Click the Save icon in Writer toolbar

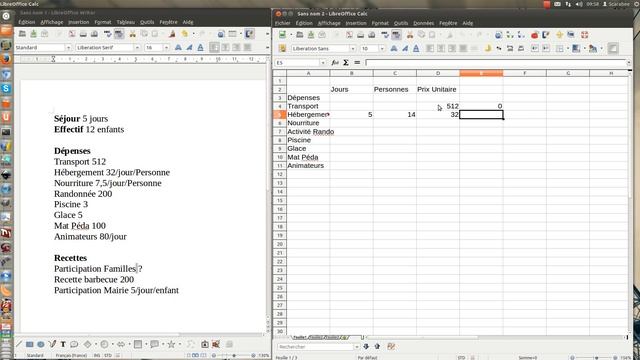click(33, 34)
